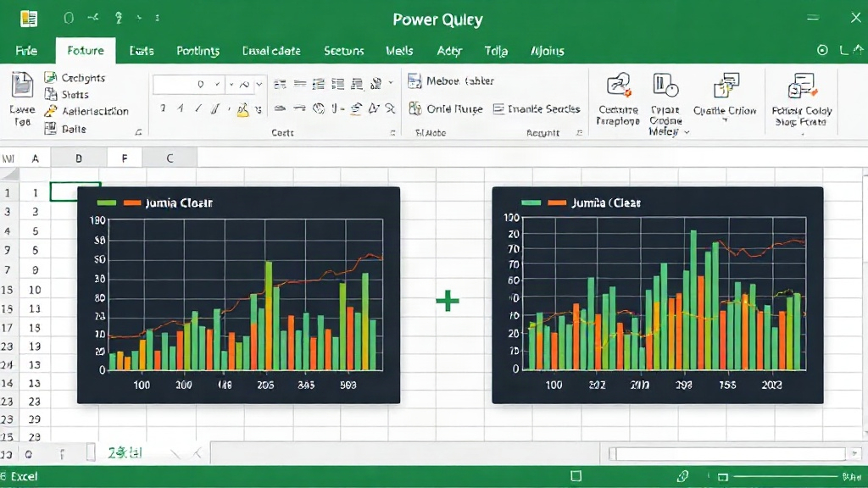Click the Pdfietr Coloy Slog Frrate icon
868x488 pixels.
[802, 86]
